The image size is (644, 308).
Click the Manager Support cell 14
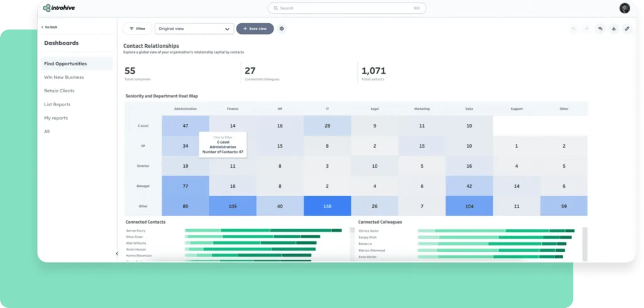pyautogui.click(x=517, y=186)
